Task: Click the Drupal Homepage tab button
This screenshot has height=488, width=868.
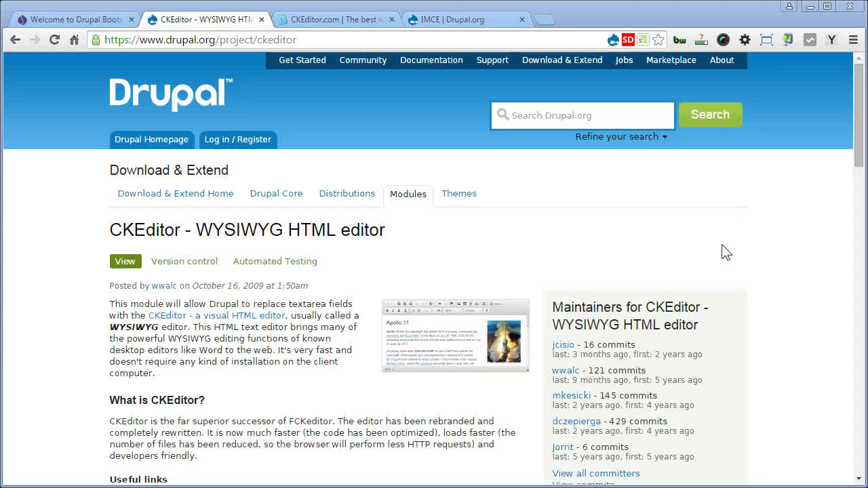Action: click(151, 140)
